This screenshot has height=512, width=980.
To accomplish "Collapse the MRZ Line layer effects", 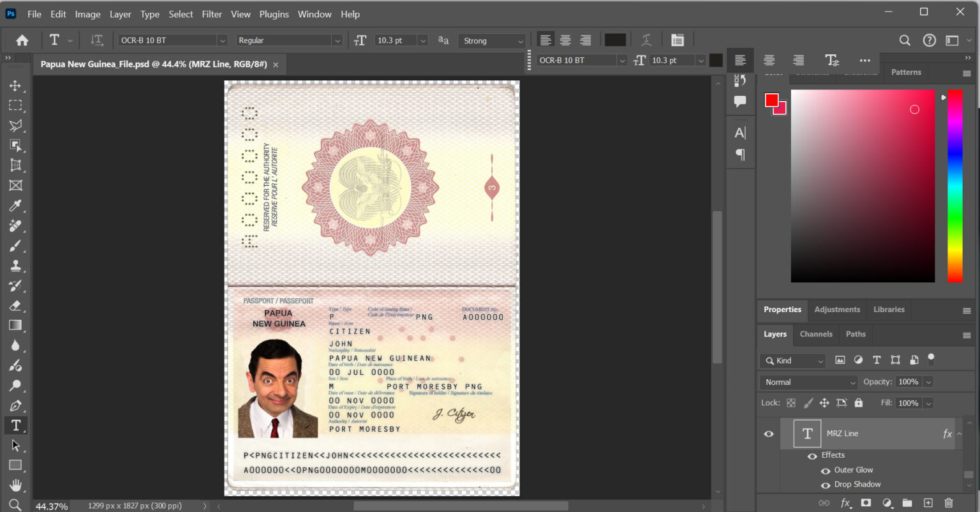I will click(959, 433).
